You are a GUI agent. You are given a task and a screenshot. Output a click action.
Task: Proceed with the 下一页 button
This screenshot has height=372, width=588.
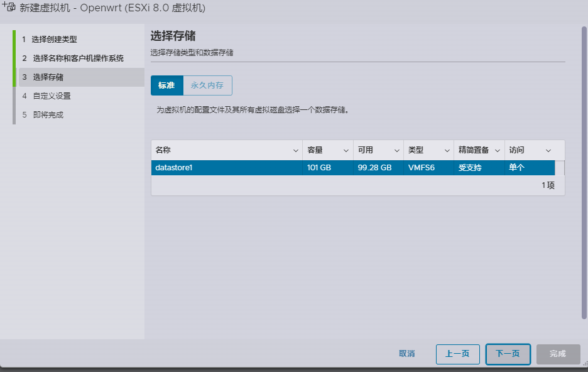pos(508,354)
